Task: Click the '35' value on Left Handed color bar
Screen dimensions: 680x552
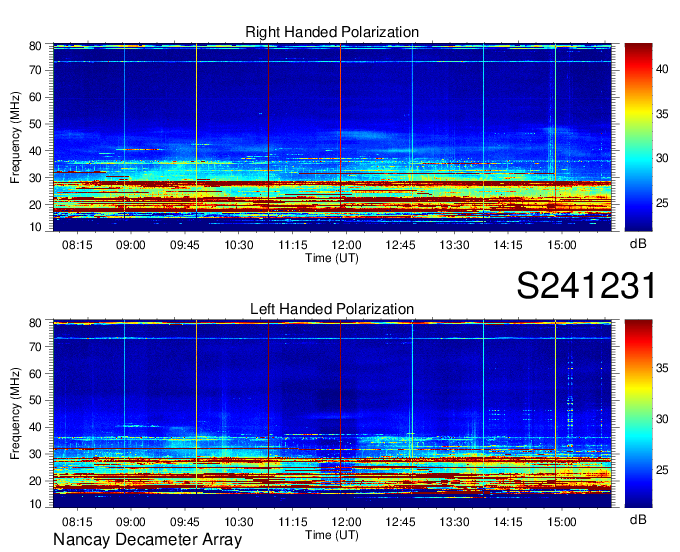Action: (x=662, y=368)
